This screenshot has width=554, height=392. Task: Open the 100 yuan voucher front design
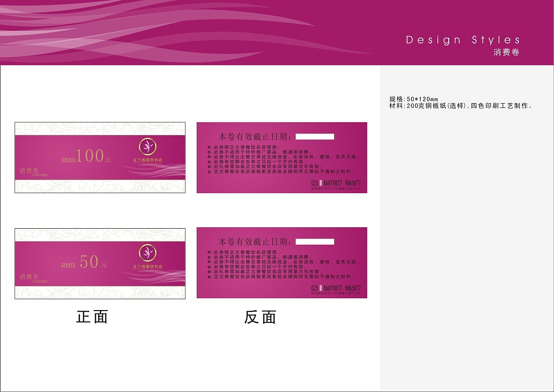pyautogui.click(x=100, y=157)
